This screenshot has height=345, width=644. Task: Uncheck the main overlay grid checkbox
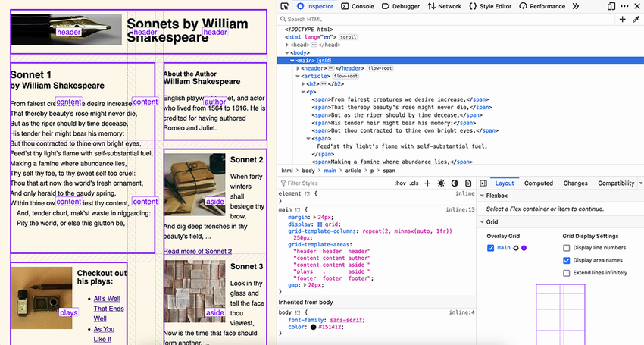tap(491, 248)
